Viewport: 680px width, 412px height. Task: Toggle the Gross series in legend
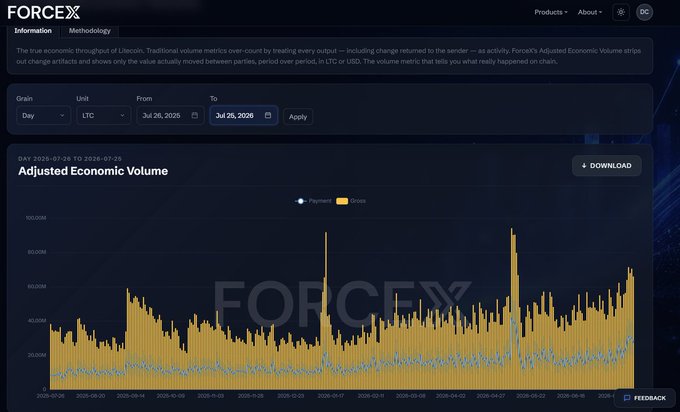tap(351, 201)
